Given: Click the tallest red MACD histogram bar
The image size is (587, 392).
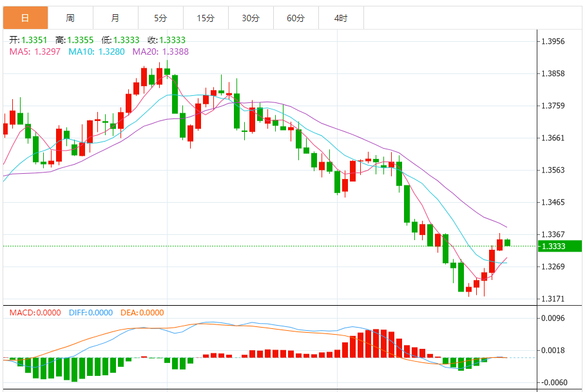Looking at the screenshot, I should click(x=376, y=343).
